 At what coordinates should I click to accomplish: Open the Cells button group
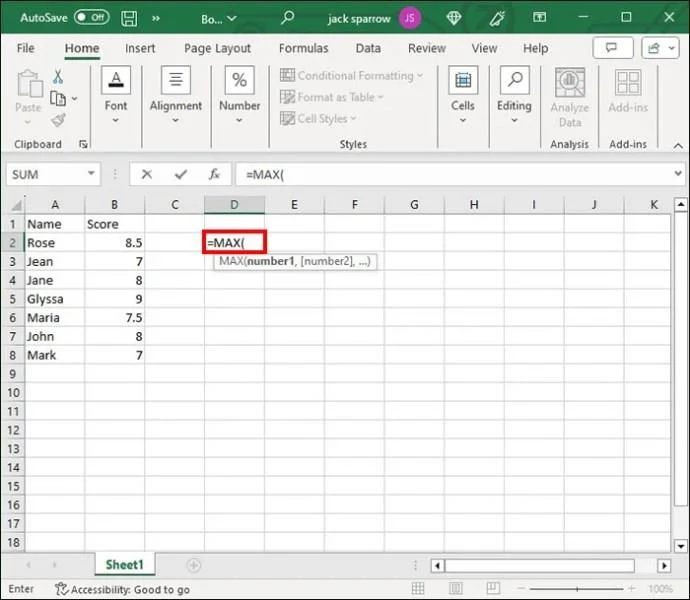pyautogui.click(x=462, y=96)
